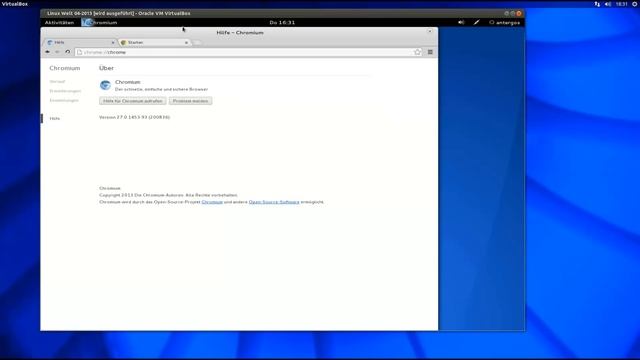Viewport: 640px width, 360px height.
Task: Click the Chromium logo in the Über section
Action: click(105, 85)
